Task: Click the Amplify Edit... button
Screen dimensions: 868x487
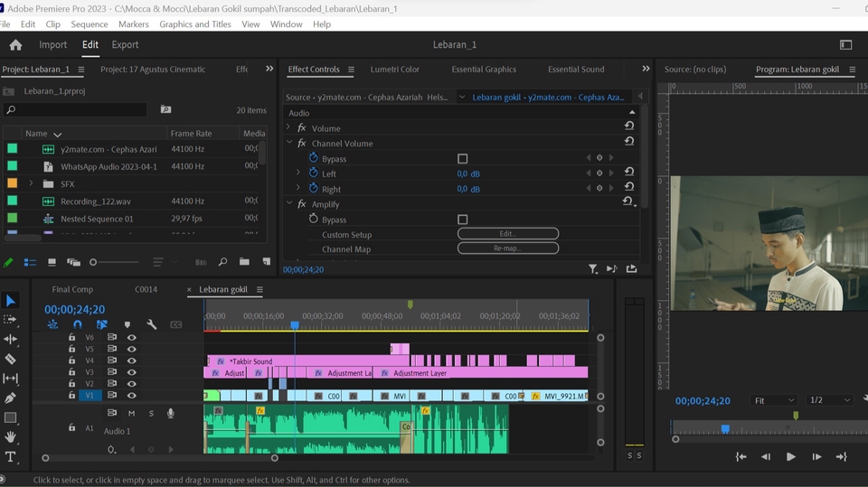Action: click(x=507, y=234)
